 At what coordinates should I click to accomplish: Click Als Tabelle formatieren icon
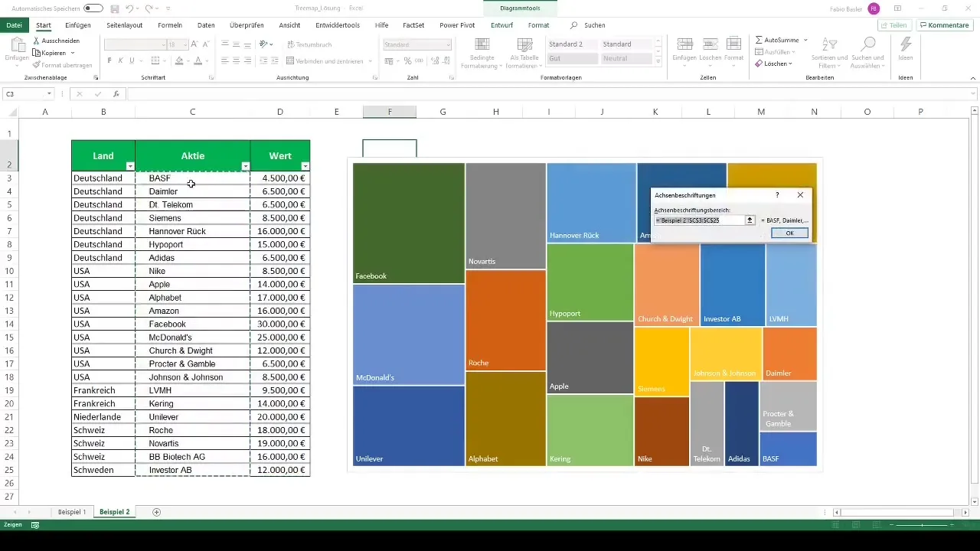(524, 44)
